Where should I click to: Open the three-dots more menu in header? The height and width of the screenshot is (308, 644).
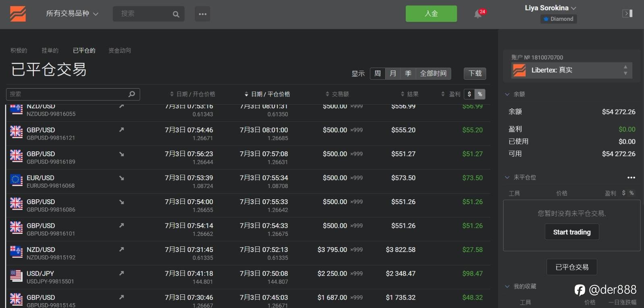(x=202, y=14)
